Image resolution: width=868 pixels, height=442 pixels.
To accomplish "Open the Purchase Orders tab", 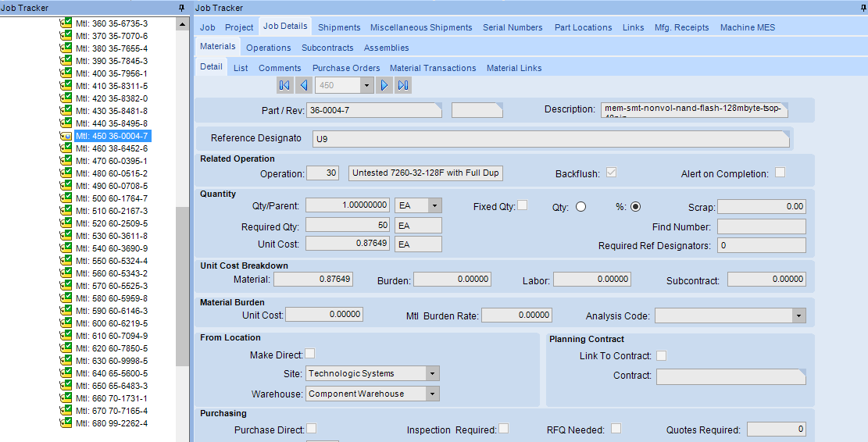I will pos(346,68).
